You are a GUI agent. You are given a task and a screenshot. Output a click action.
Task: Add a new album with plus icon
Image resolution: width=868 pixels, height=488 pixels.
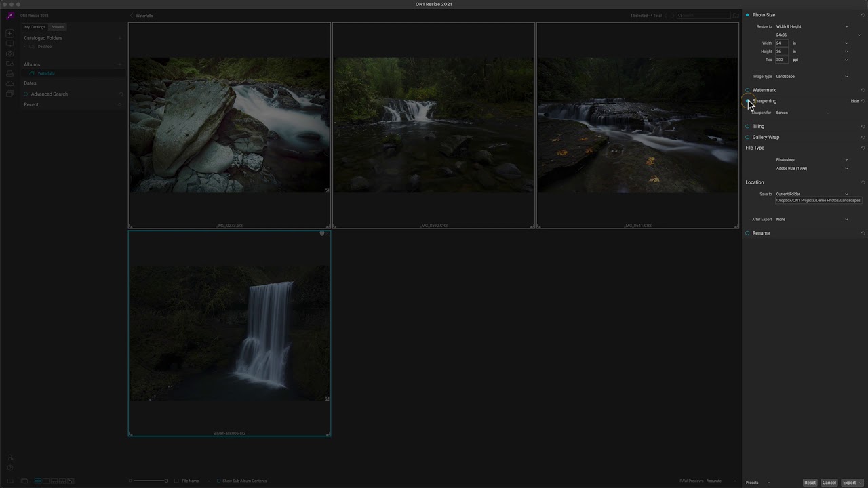tap(120, 64)
